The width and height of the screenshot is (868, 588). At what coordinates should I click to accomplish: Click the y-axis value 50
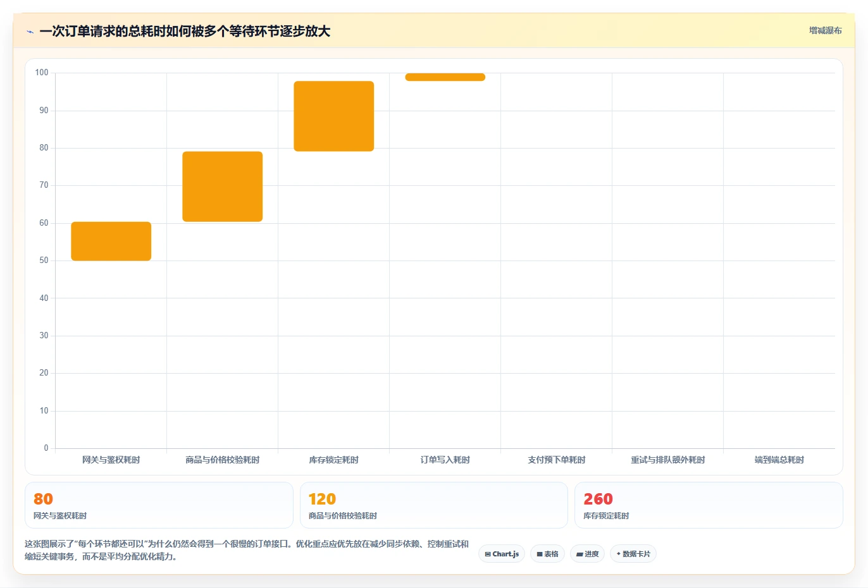(x=44, y=260)
